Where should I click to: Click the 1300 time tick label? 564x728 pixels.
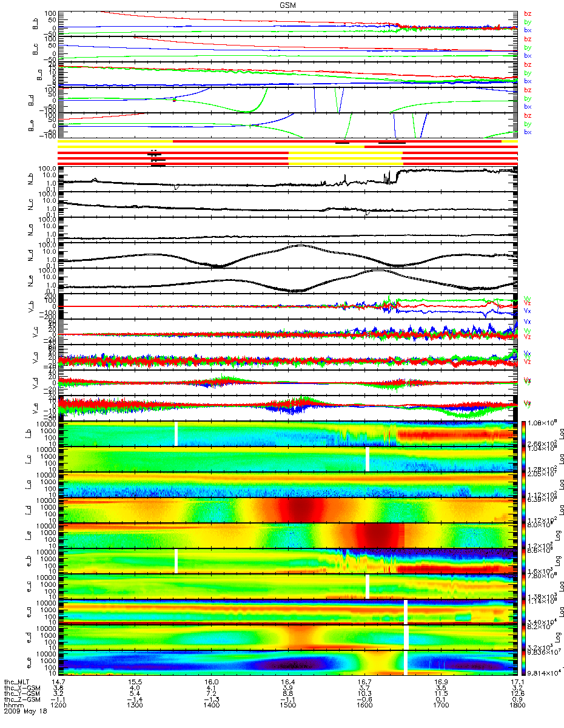pyautogui.click(x=135, y=706)
